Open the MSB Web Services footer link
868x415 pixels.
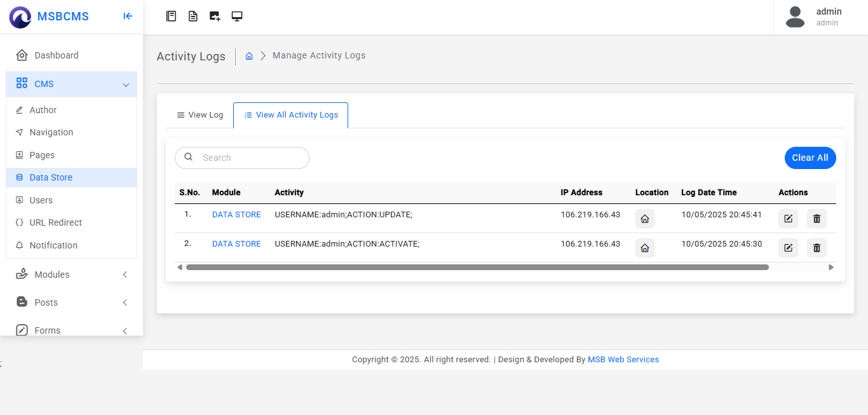[x=623, y=360]
